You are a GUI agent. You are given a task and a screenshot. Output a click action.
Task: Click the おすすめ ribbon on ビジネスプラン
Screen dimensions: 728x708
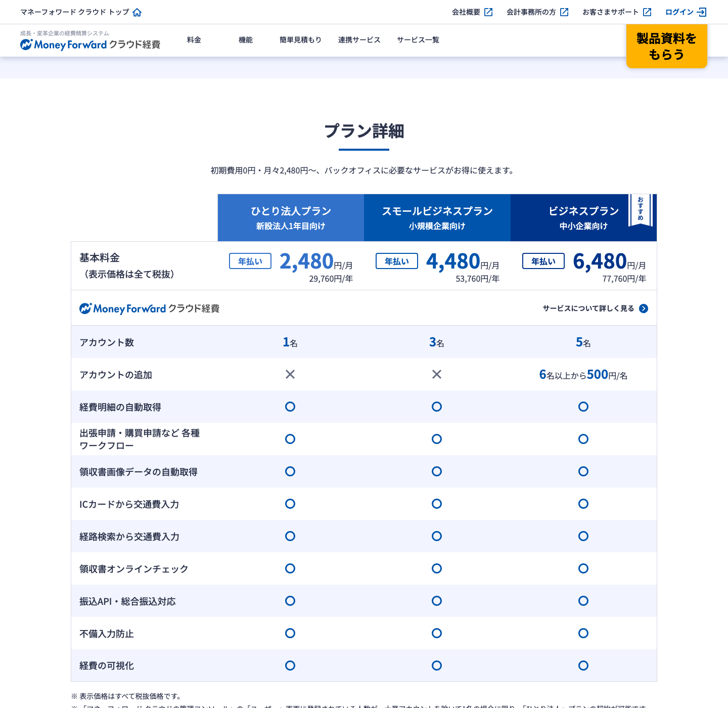(641, 209)
